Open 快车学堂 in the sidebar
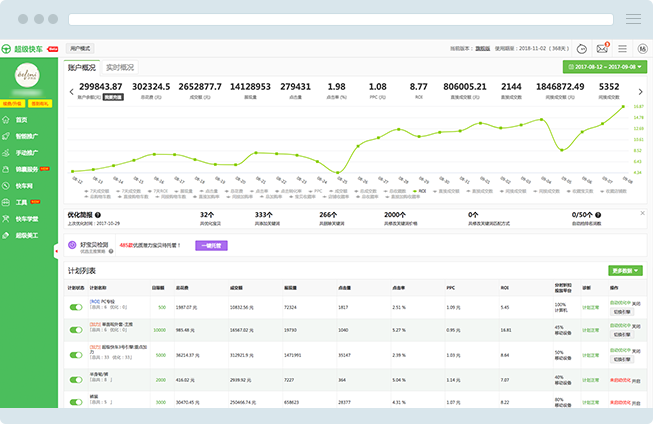Image resolution: width=653 pixels, height=424 pixels. (26, 218)
